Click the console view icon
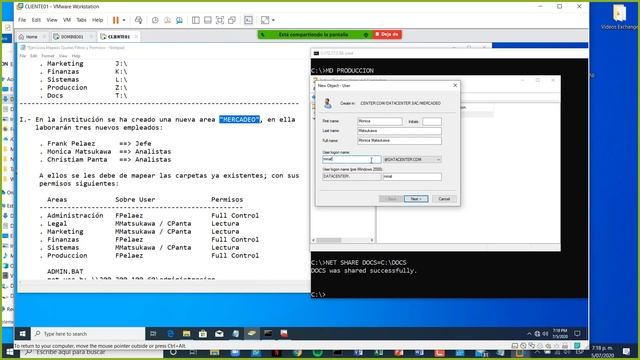The image size is (640, 360). [248, 20]
